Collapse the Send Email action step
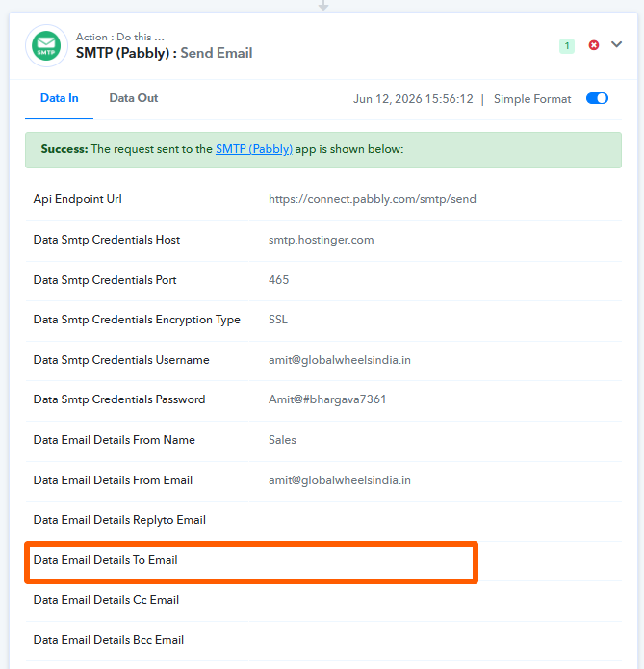Screen dimensions: 644x669 [616, 44]
